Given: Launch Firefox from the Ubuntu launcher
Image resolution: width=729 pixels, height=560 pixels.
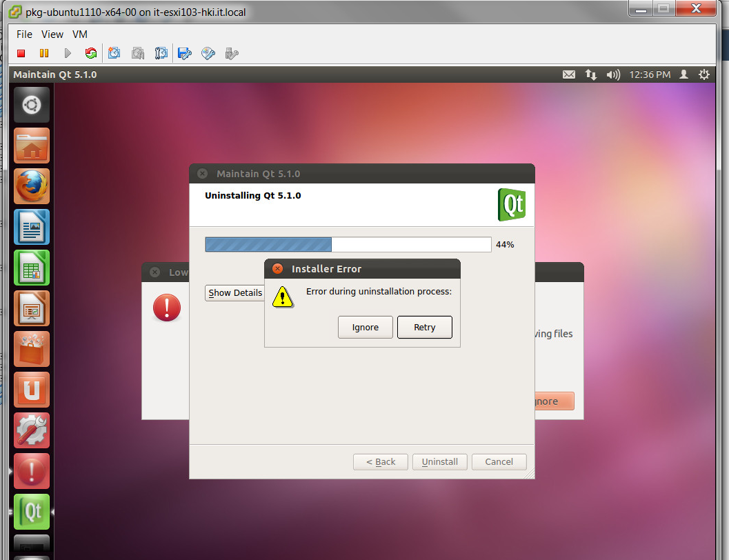Looking at the screenshot, I should click(32, 186).
